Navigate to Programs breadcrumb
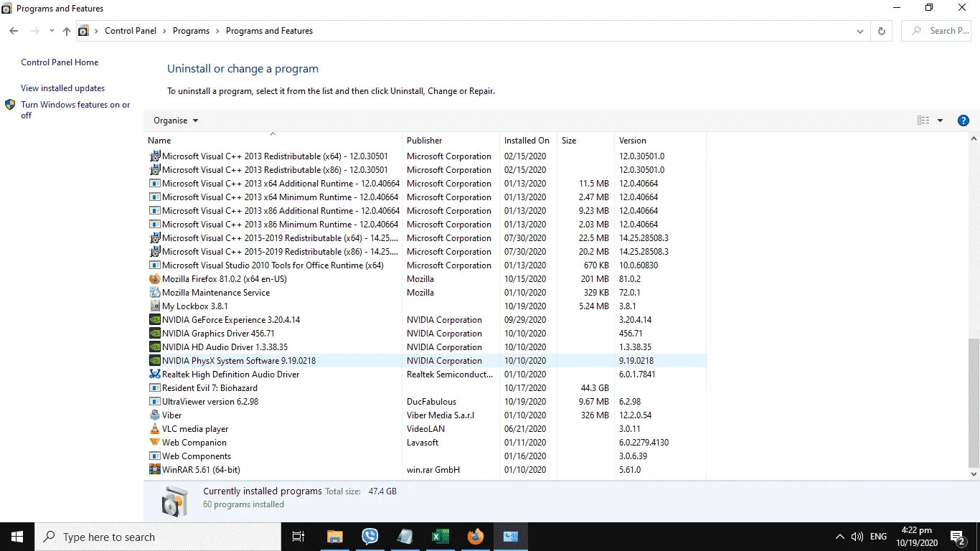 191,31
